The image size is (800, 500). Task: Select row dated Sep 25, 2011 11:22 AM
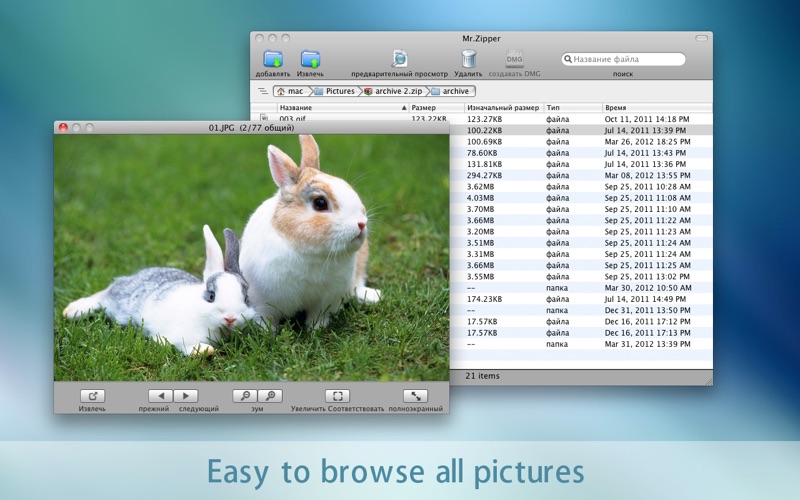(581, 220)
